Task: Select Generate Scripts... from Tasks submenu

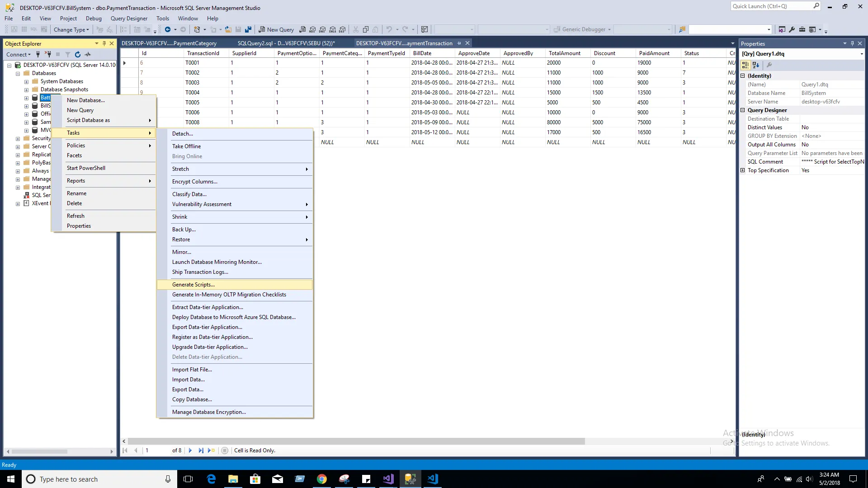Action: point(193,285)
